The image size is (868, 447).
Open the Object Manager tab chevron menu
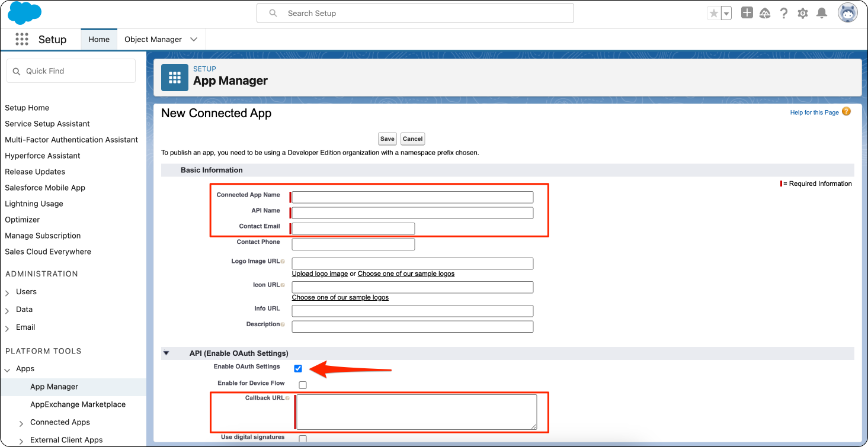tap(194, 39)
